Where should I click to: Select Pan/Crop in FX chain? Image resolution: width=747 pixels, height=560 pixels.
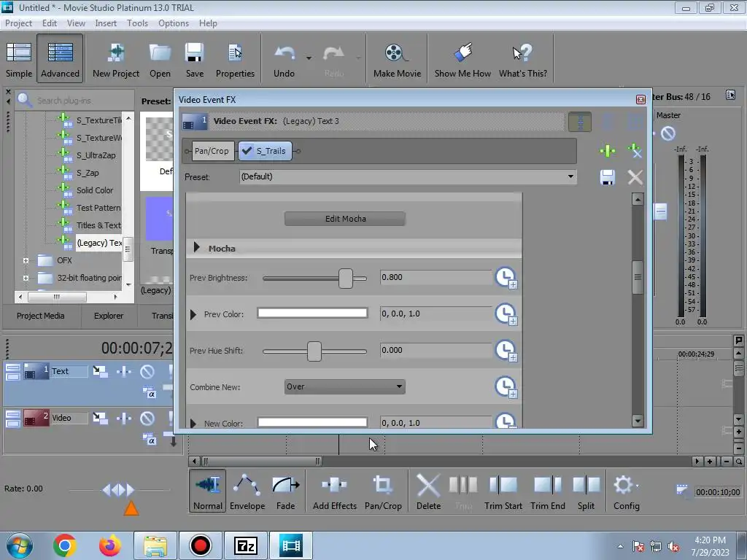(212, 151)
